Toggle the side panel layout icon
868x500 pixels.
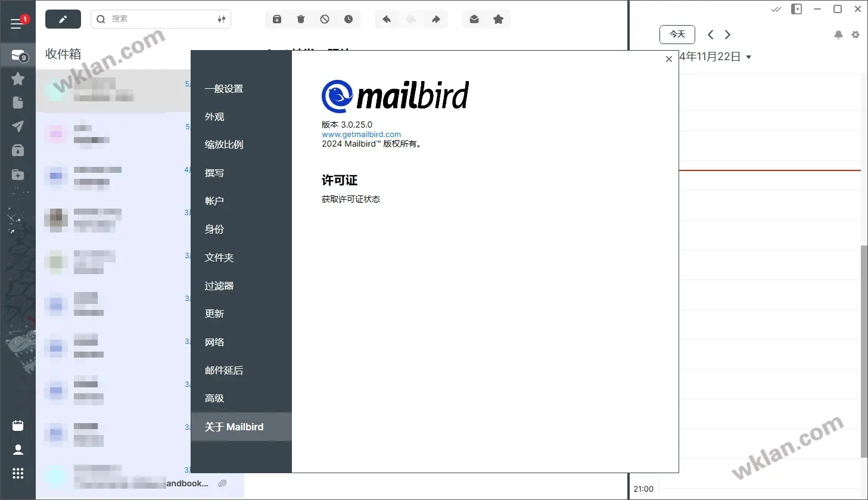797,9
